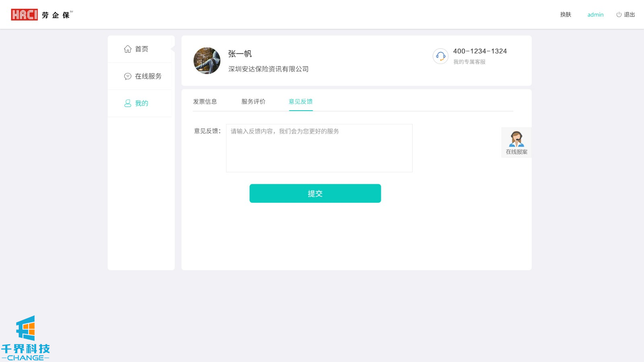
Task: Click the home icon next to 首页
Action: (x=128, y=49)
